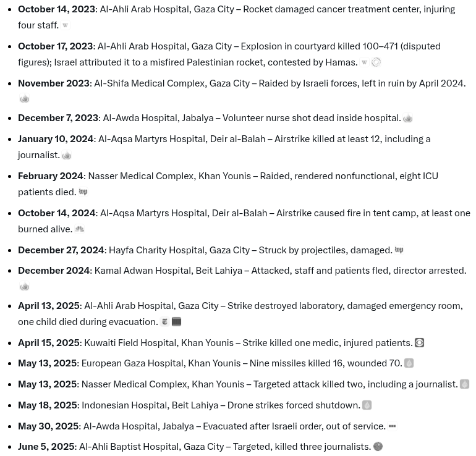Open the source icon under the Al-Shifa Medical Complex entry
Image resolution: width=476 pixels, height=456 pixels.
coord(25,99)
